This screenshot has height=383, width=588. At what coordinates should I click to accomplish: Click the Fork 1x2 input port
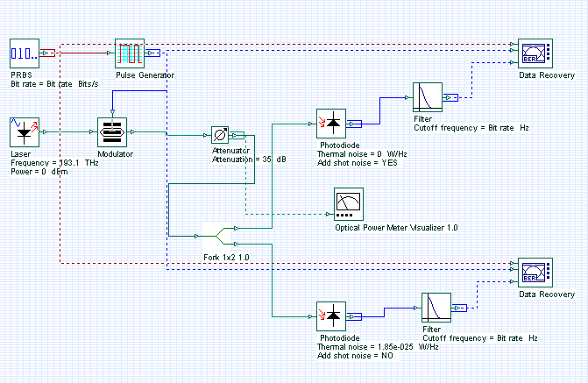pyautogui.click(x=196, y=236)
